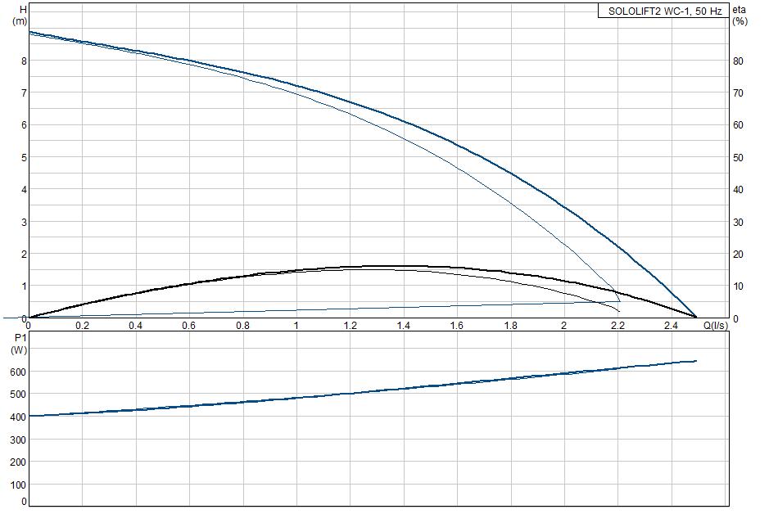Click the right end of the power curve
The image size is (778, 532).
pyautogui.click(x=696, y=361)
